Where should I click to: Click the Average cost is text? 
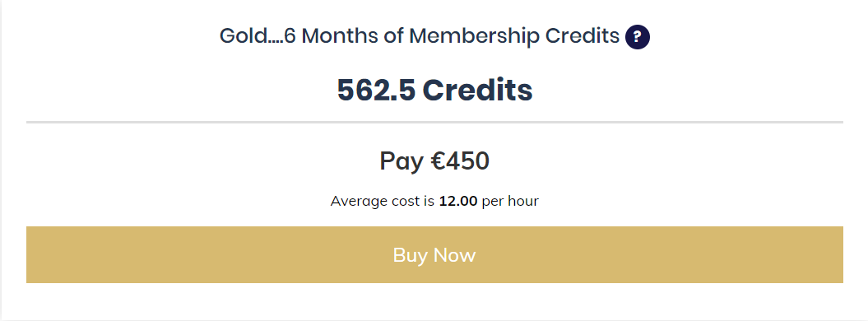click(383, 201)
